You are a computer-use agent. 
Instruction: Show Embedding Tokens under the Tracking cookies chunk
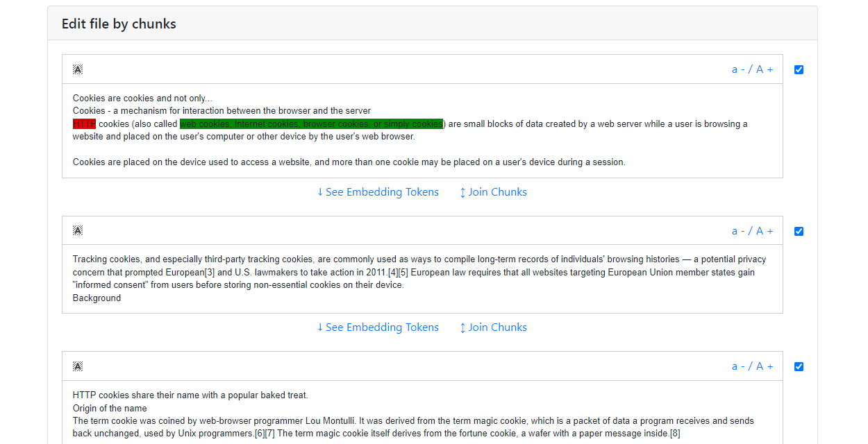point(378,327)
